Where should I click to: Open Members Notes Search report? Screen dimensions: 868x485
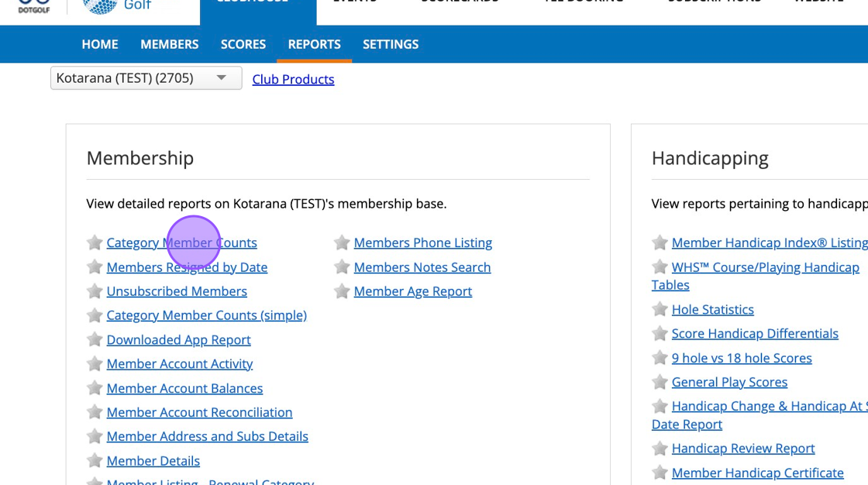pyautogui.click(x=422, y=267)
